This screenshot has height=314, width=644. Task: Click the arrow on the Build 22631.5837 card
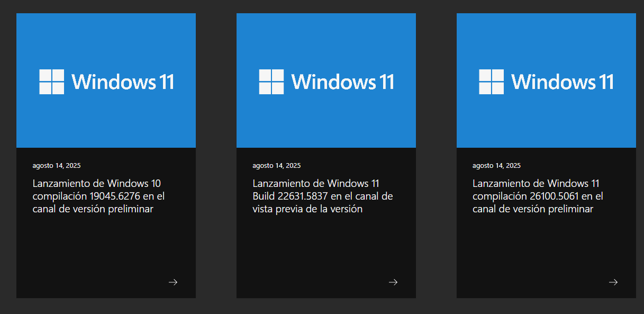point(393,282)
